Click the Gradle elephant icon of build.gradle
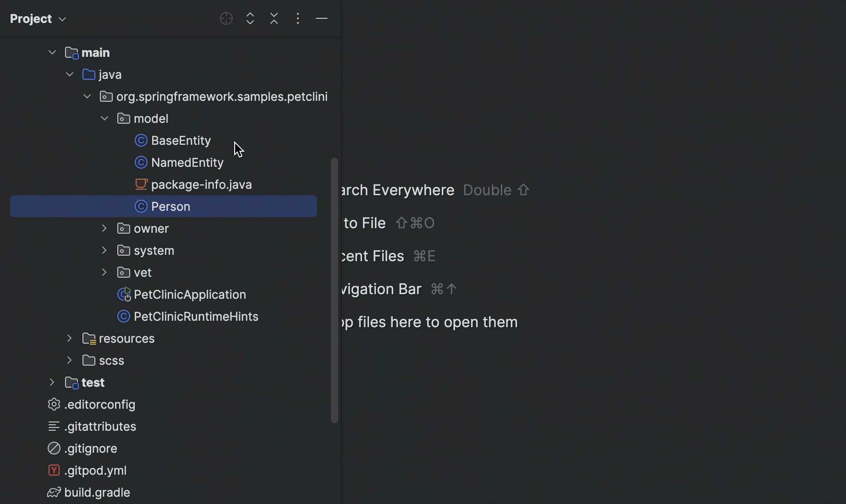This screenshot has width=846, height=504. [x=53, y=493]
